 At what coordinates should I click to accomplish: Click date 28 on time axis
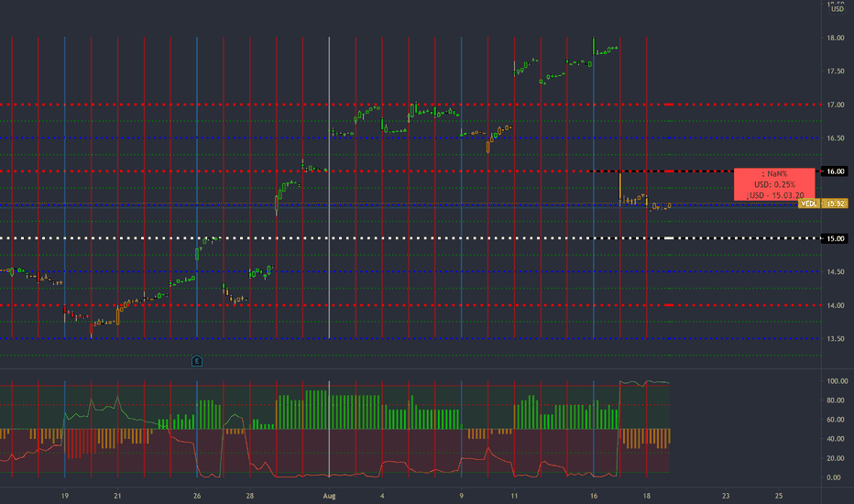point(250,497)
